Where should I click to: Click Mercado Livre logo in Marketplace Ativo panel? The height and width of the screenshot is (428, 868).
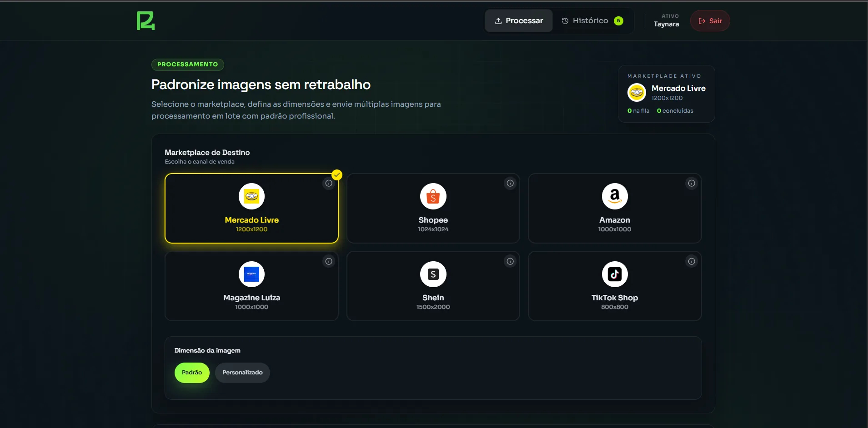(x=637, y=93)
